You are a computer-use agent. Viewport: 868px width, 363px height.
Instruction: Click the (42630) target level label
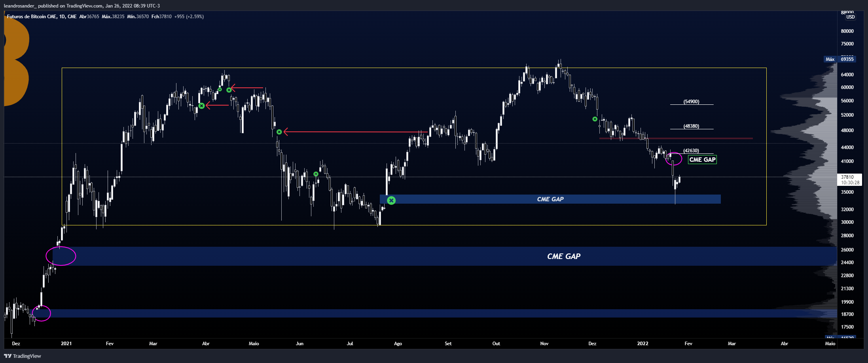(x=691, y=151)
